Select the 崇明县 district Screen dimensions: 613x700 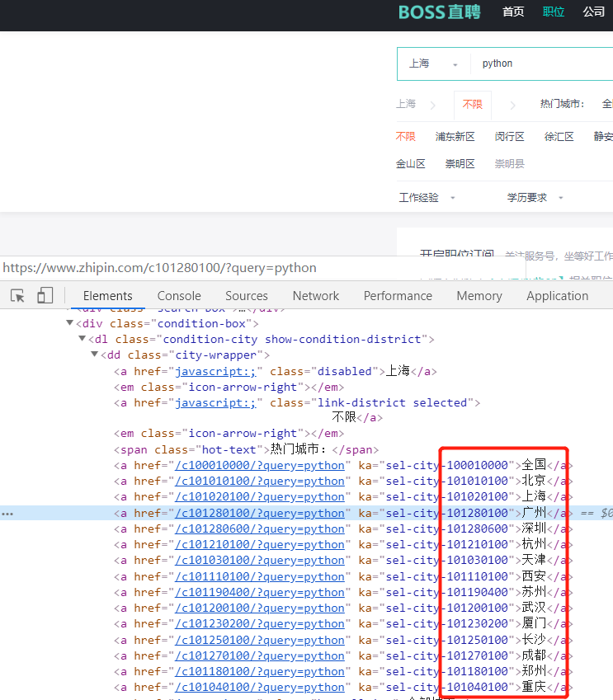click(x=509, y=164)
